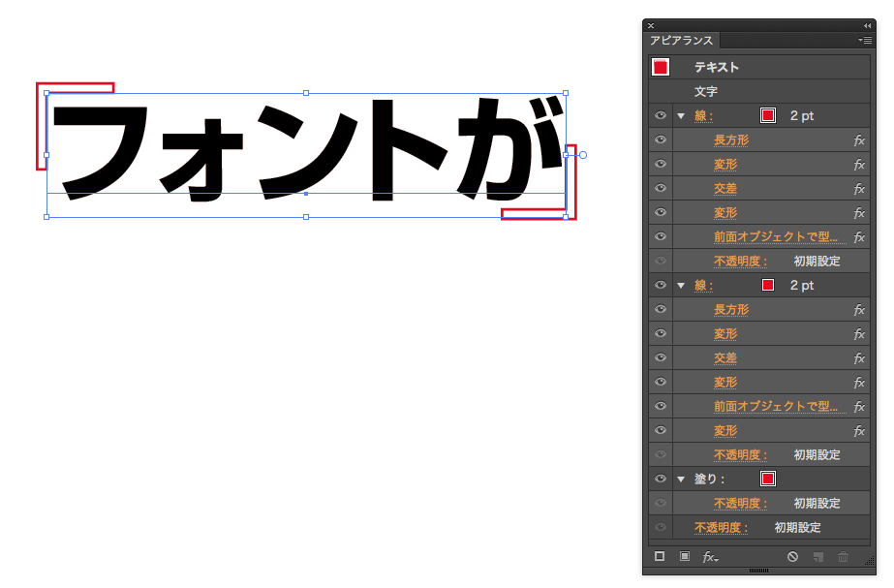This screenshot has height=588, width=894.
Task: Select the 文字 characters row
Action: click(x=759, y=91)
